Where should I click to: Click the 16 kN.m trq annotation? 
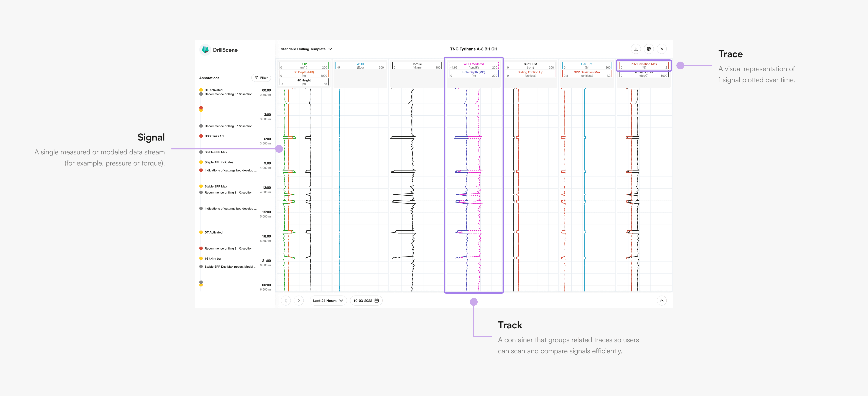coord(213,259)
